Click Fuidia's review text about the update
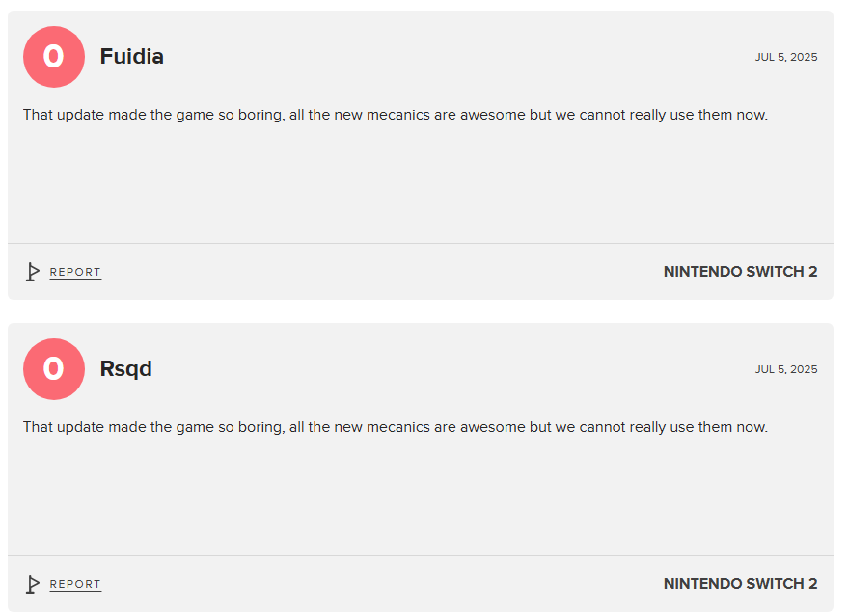 [396, 115]
